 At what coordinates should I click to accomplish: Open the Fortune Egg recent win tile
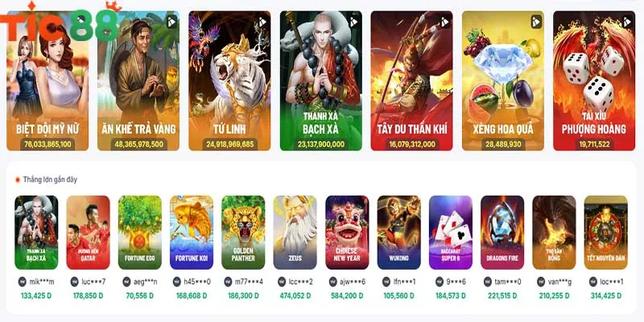pos(140,233)
